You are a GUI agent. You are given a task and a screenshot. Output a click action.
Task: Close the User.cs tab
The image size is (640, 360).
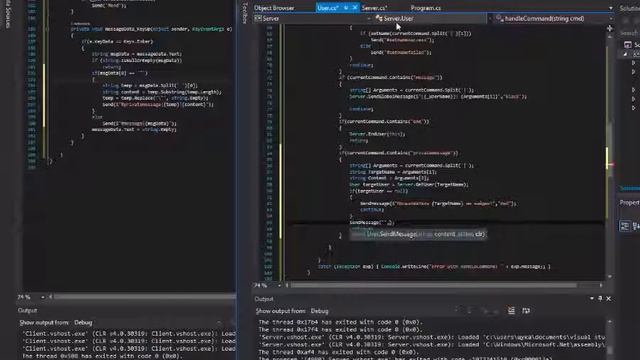coord(355,8)
